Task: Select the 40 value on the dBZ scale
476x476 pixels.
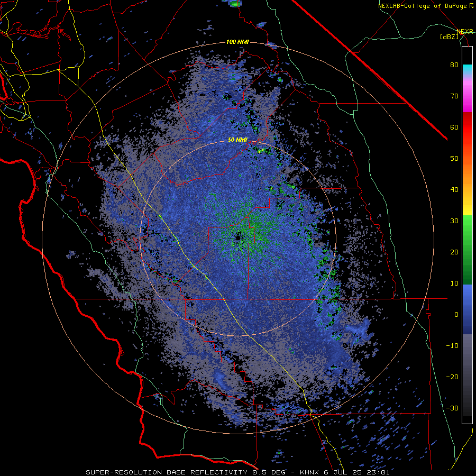Action: point(454,190)
